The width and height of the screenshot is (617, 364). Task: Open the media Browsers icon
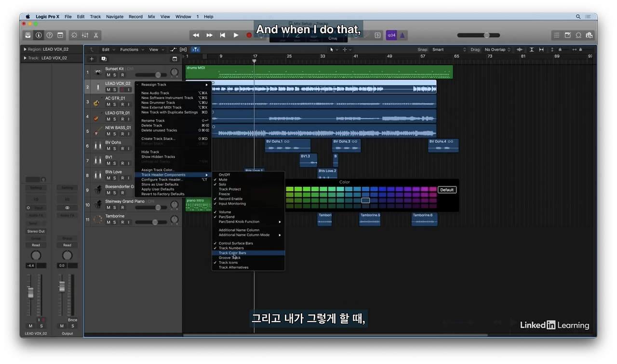(x=589, y=35)
